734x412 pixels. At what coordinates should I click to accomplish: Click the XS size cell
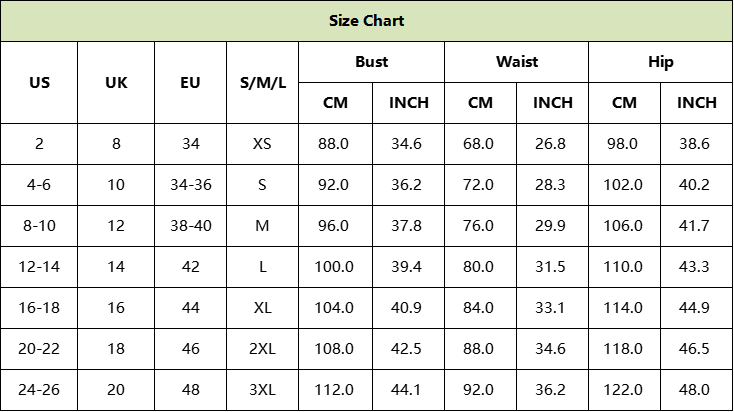(x=263, y=144)
